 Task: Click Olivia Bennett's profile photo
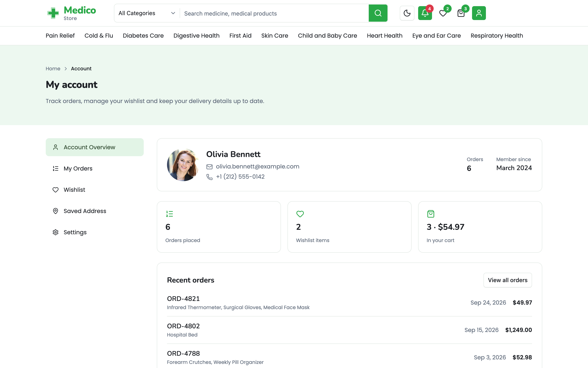(183, 165)
